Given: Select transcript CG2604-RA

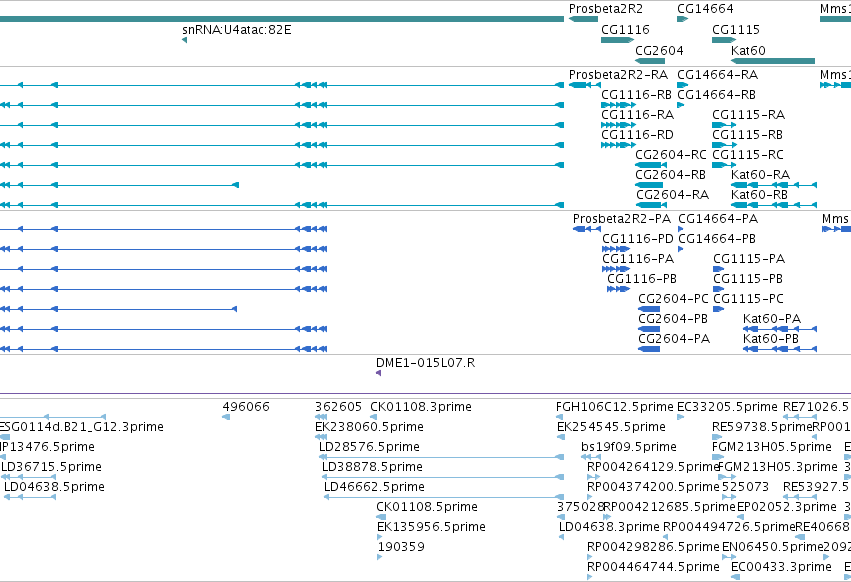Looking at the screenshot, I should [x=672, y=195].
